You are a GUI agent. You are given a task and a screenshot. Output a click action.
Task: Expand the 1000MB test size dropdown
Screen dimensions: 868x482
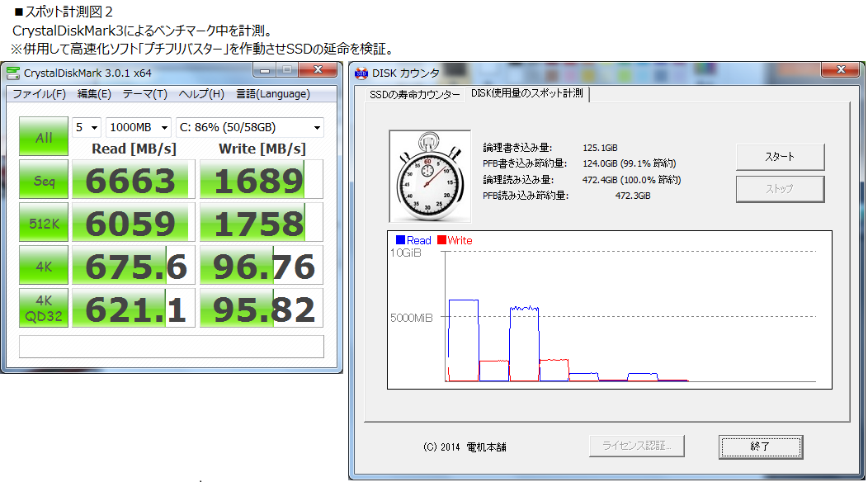point(137,127)
